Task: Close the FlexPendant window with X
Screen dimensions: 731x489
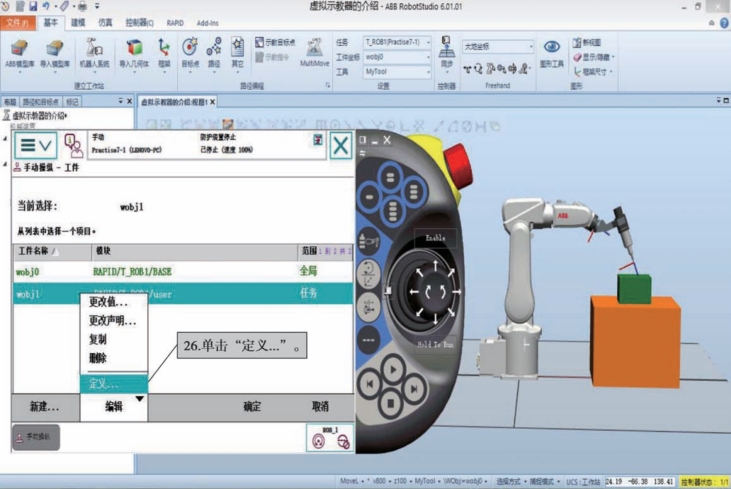Action: click(341, 145)
